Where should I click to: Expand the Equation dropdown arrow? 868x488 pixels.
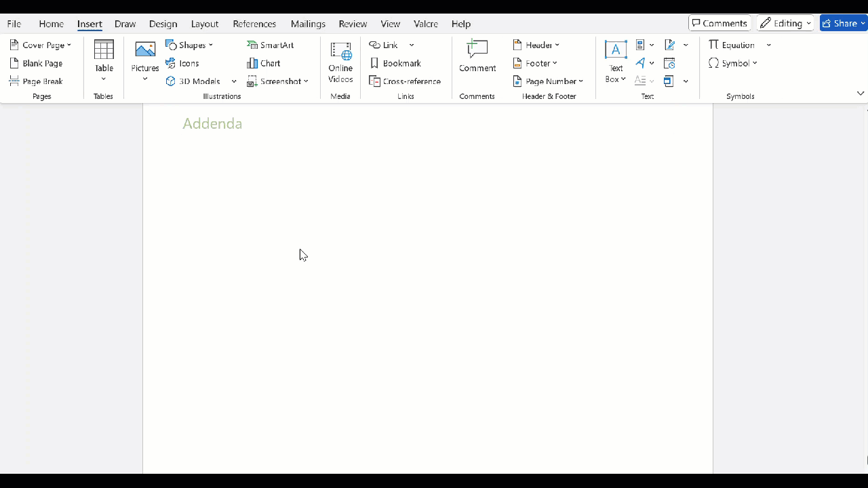(x=768, y=45)
